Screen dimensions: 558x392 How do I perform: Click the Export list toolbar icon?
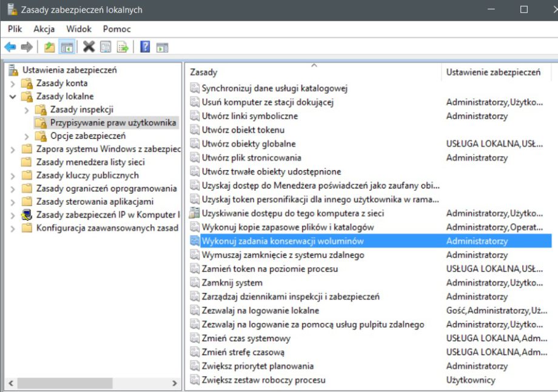coord(122,47)
